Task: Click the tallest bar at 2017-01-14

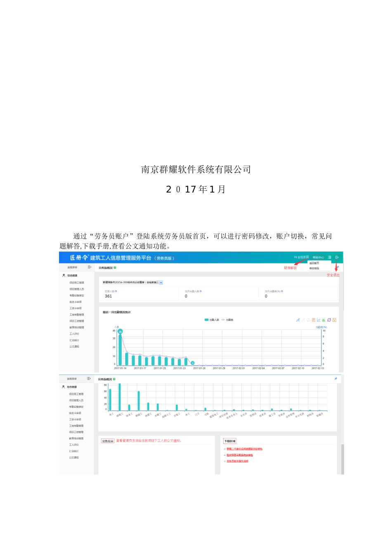Action: (120, 350)
